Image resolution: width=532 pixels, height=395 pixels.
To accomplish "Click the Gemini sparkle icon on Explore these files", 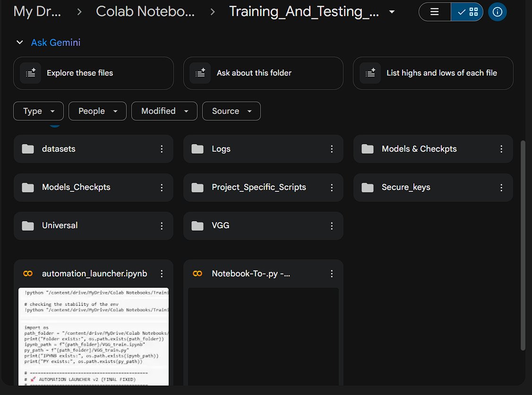I will pyautogui.click(x=30, y=73).
